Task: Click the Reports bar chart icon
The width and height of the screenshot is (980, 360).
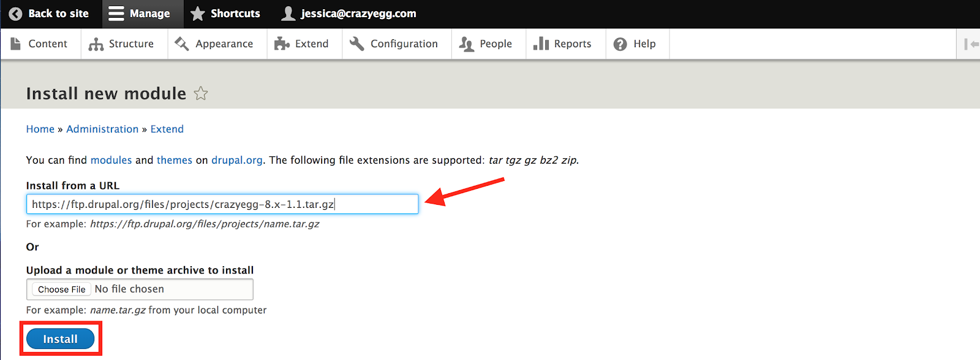Action: click(x=541, y=44)
